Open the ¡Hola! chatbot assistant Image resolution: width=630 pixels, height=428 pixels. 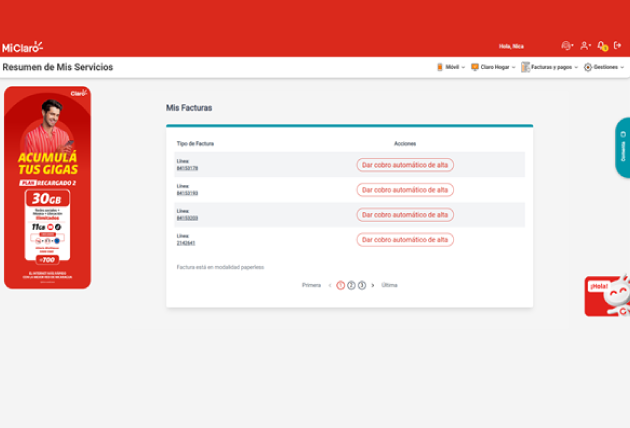[x=607, y=296]
